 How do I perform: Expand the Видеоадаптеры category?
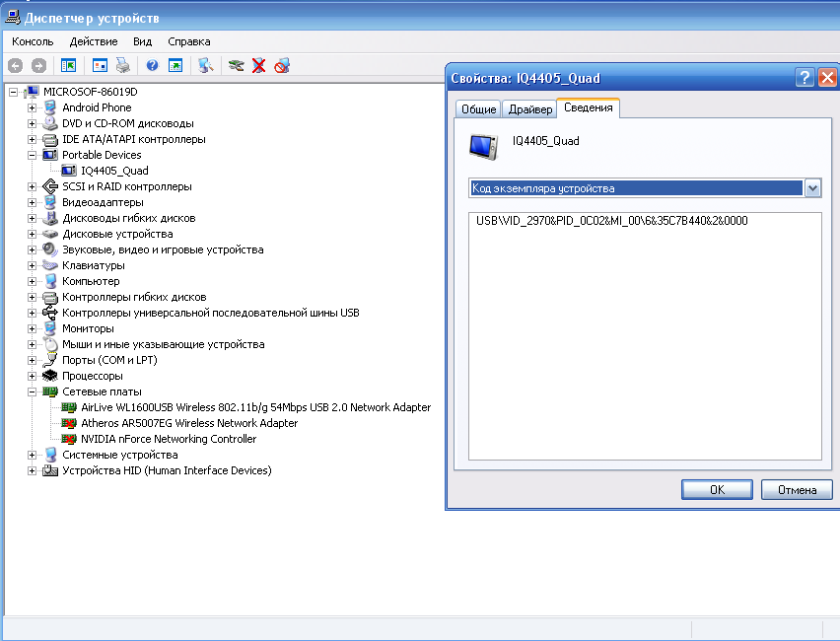click(32, 202)
